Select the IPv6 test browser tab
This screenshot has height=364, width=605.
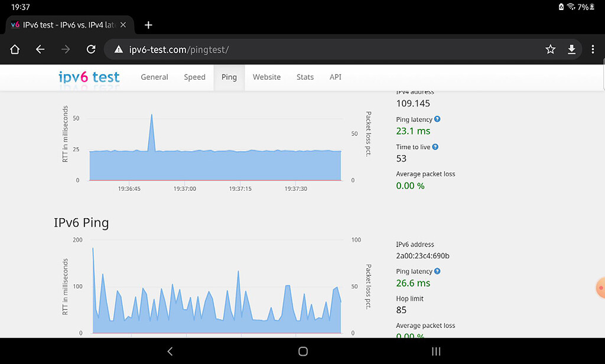[66, 25]
